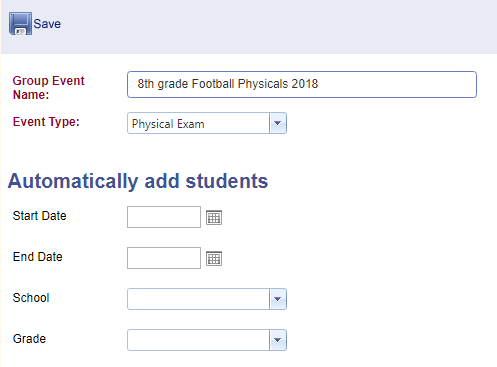Click the empty School combo box field
This screenshot has width=497, height=367.
tap(198, 299)
